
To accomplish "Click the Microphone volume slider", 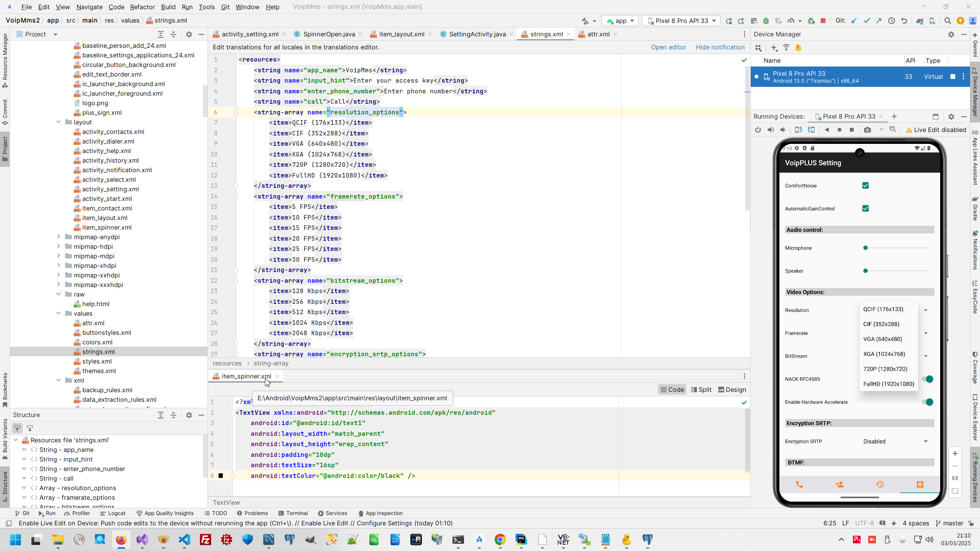I will (x=896, y=248).
